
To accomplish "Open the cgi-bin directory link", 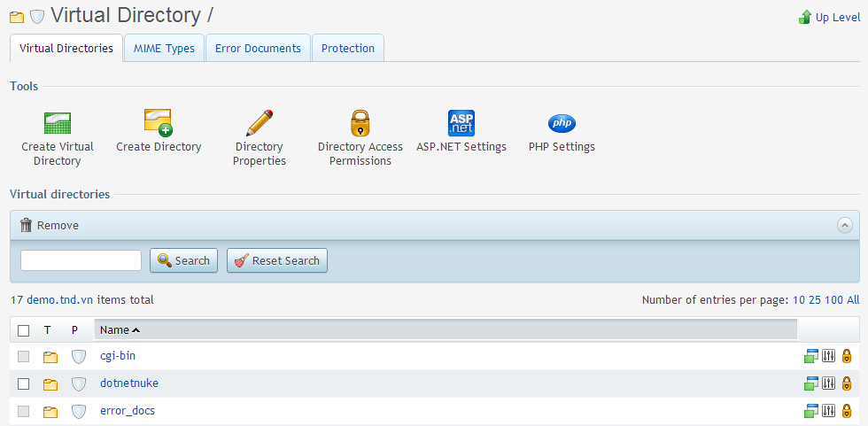I will pyautogui.click(x=118, y=356).
